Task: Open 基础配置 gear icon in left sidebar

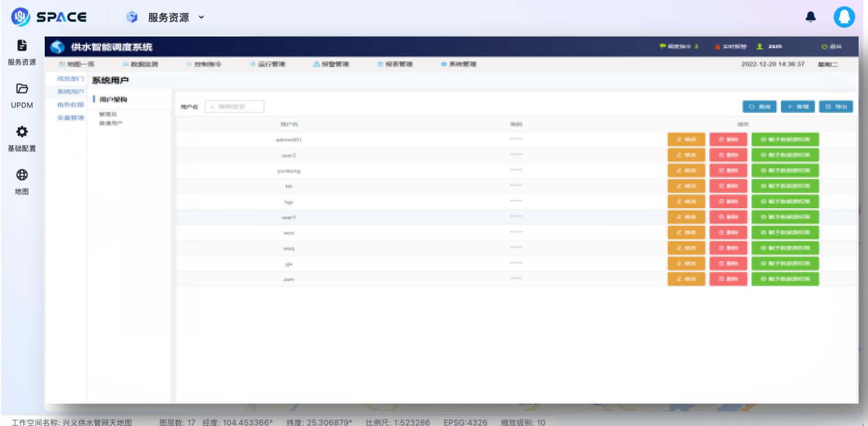Action: [x=22, y=131]
